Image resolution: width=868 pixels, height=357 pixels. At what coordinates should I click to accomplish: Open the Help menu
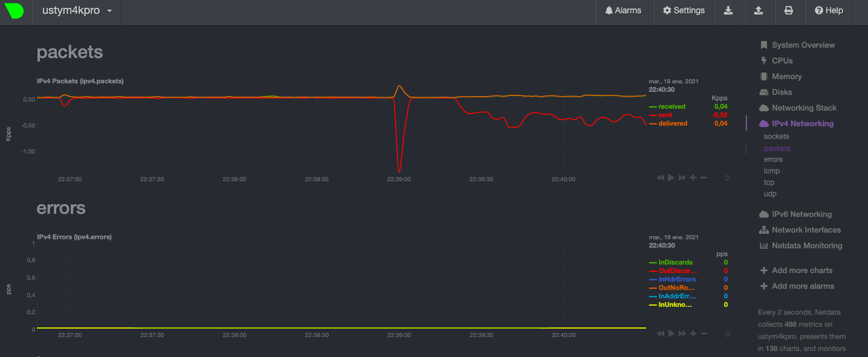pyautogui.click(x=829, y=10)
